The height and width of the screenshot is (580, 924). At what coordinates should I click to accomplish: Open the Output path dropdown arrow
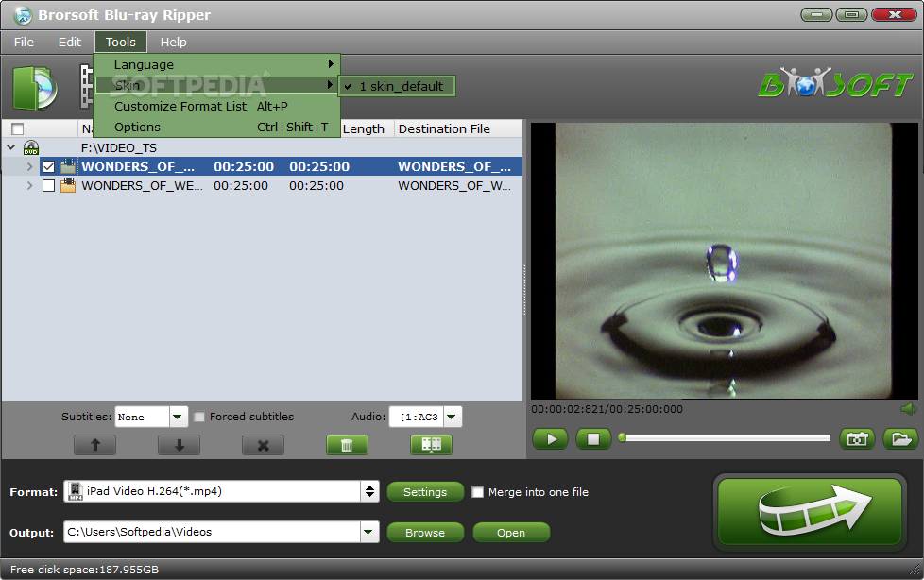tap(368, 532)
